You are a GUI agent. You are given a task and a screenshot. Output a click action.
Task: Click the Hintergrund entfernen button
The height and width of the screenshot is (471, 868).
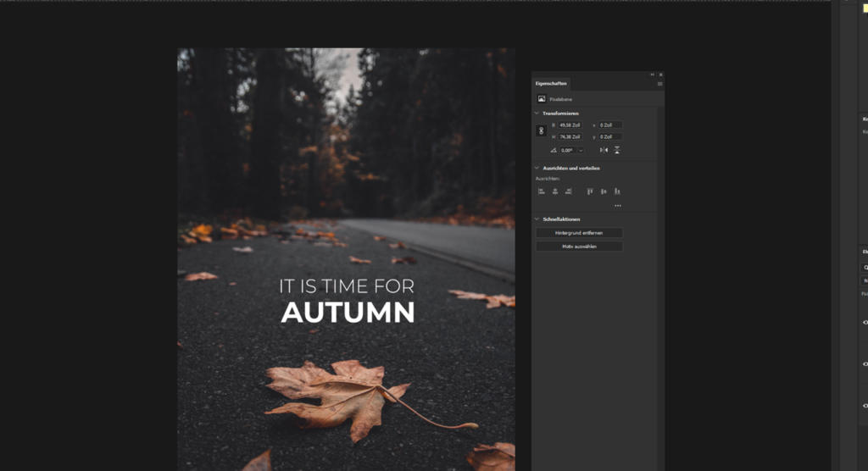click(x=579, y=233)
